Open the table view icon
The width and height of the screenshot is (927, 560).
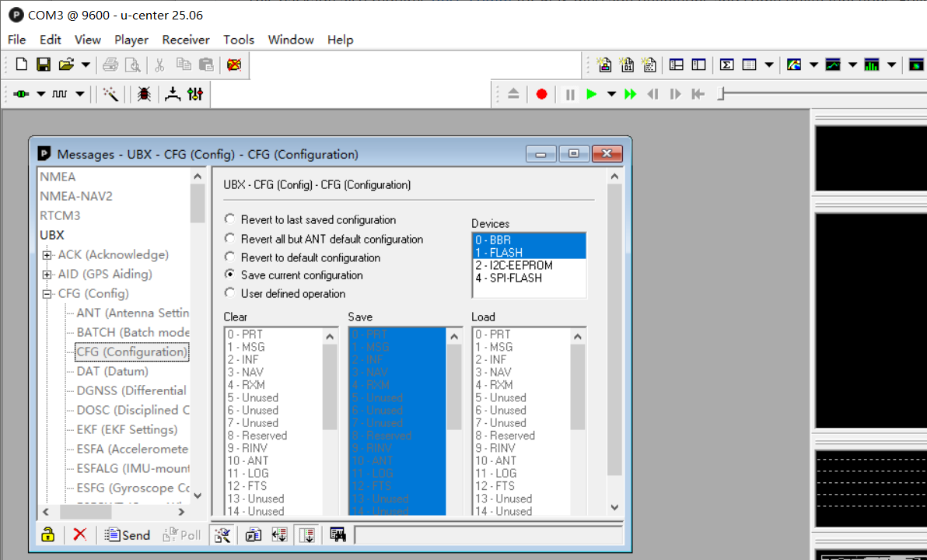[x=749, y=65]
